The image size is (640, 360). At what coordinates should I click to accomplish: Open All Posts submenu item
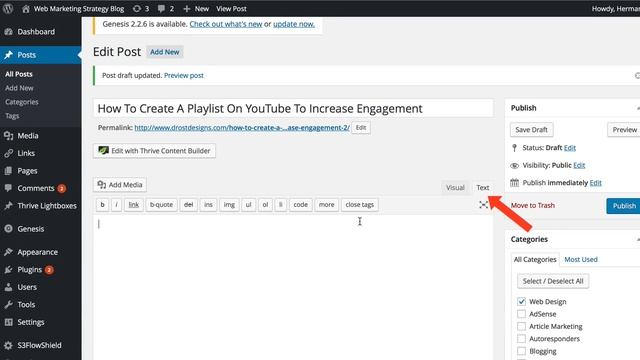19,74
